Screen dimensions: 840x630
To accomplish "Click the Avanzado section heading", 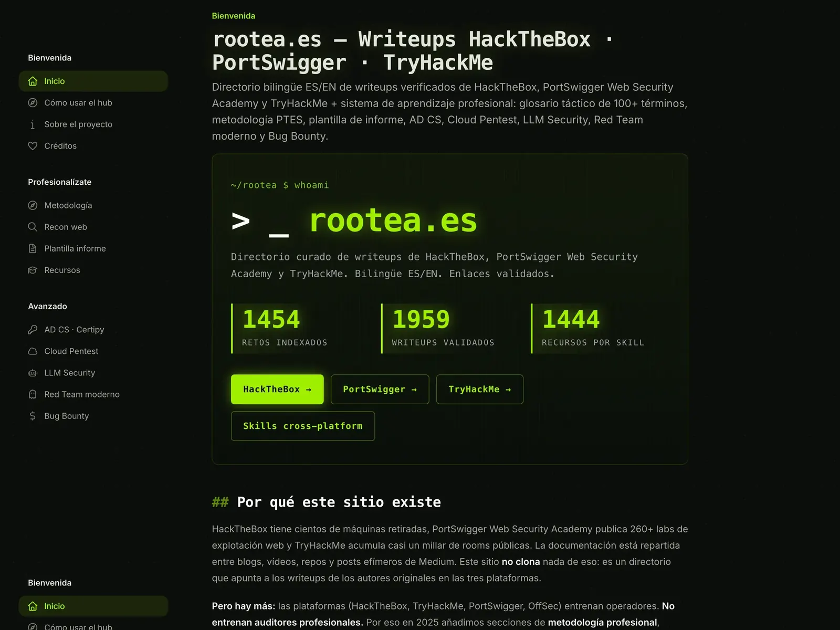I will (48, 306).
